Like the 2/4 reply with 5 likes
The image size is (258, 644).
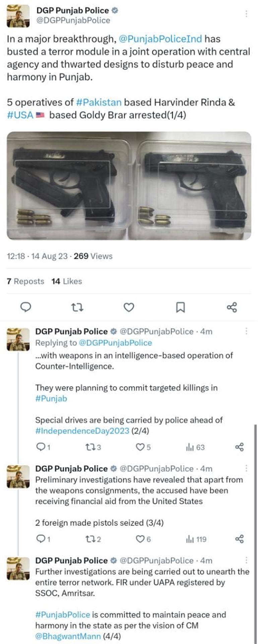point(143,447)
